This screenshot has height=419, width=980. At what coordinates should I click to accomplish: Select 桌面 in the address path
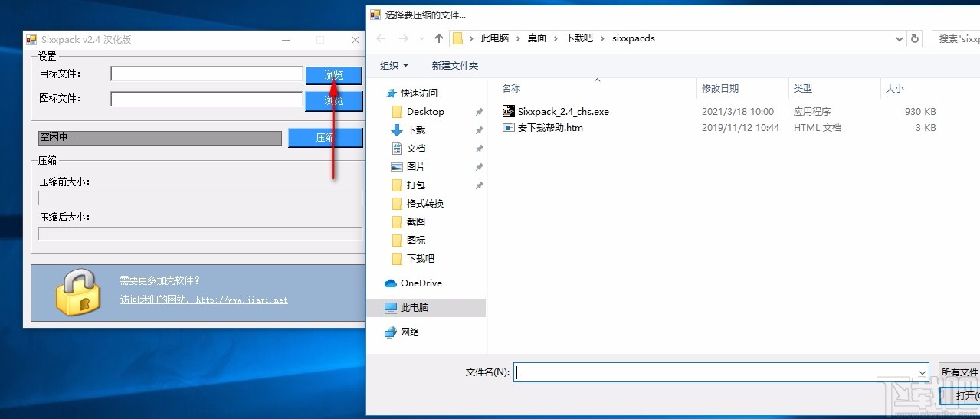tap(537, 38)
